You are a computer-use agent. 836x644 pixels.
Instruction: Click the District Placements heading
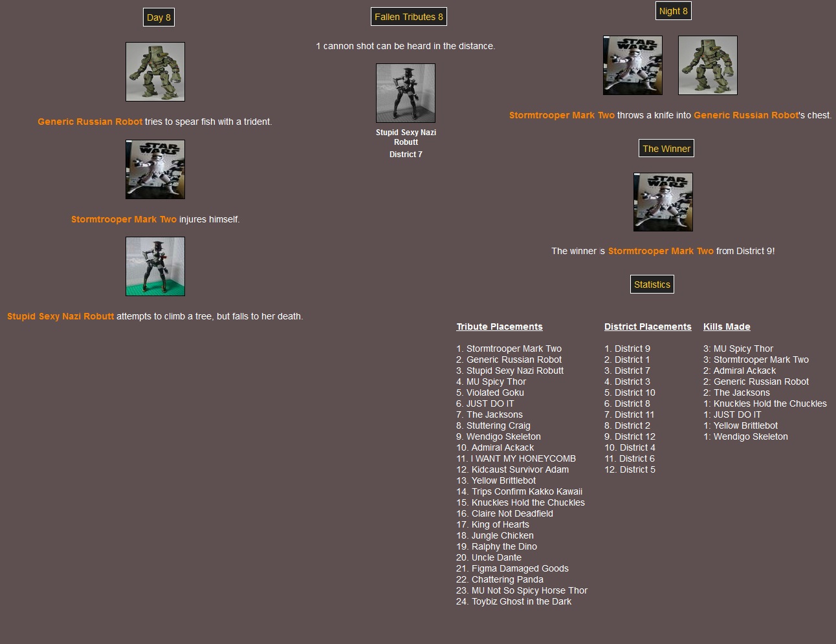click(648, 327)
